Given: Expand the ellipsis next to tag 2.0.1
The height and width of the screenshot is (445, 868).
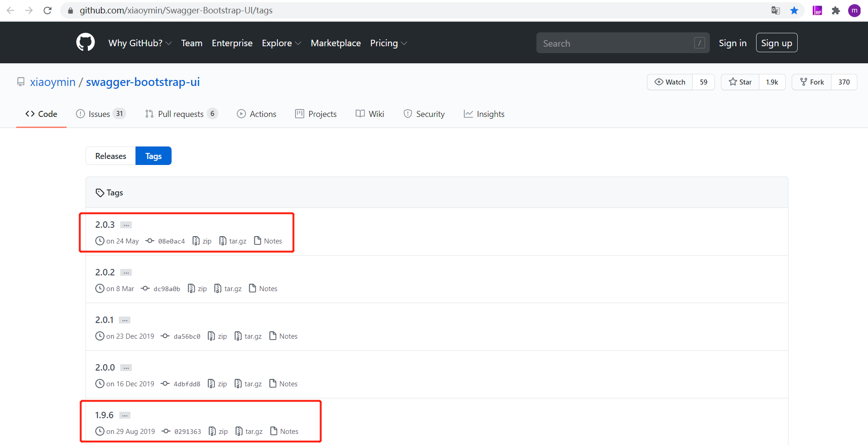Looking at the screenshot, I should 125,320.
